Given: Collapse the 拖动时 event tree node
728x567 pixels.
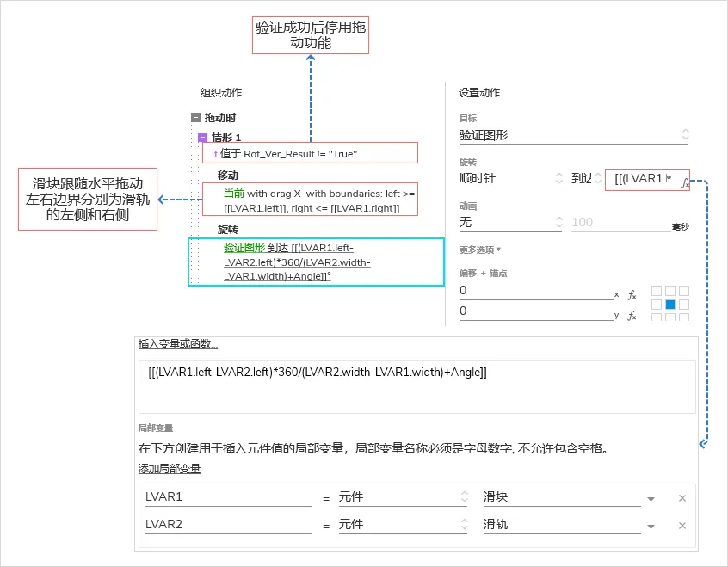Looking at the screenshot, I should [195, 118].
